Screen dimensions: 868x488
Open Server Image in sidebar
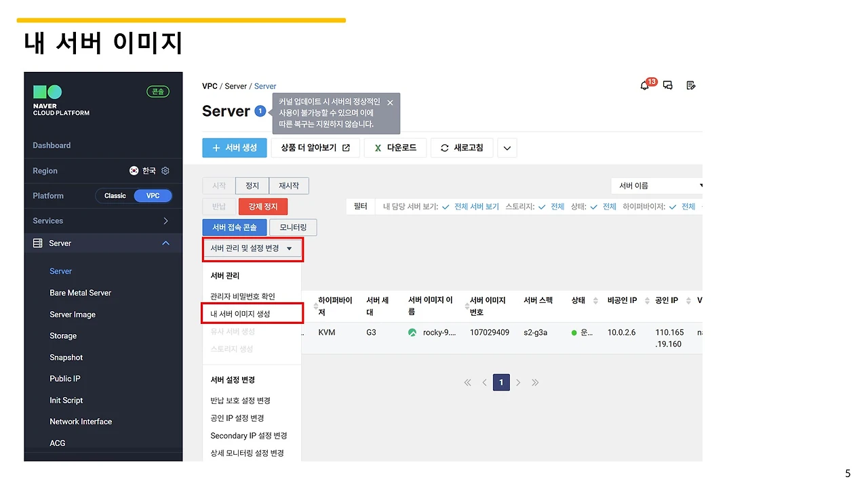point(73,314)
